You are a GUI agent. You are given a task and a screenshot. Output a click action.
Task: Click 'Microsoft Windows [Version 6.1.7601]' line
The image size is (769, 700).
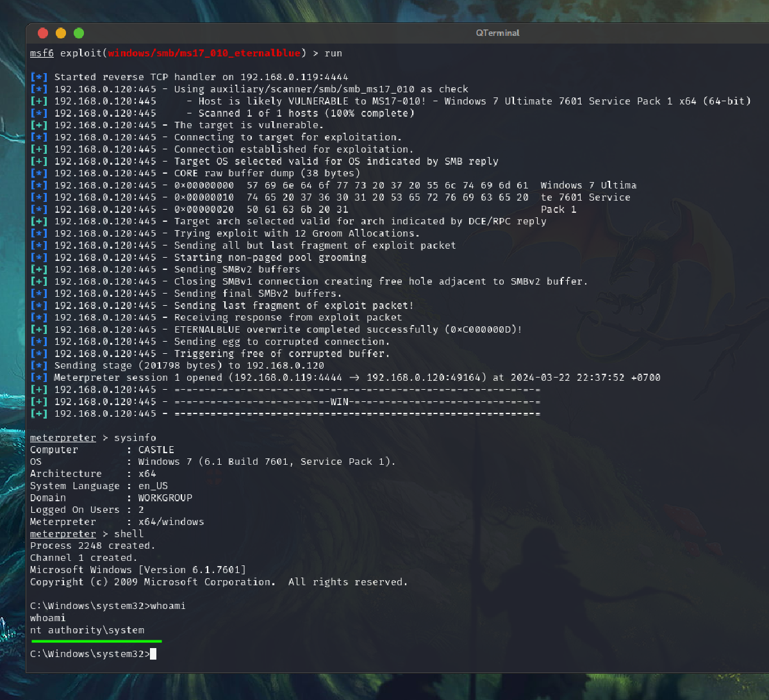tap(138, 570)
